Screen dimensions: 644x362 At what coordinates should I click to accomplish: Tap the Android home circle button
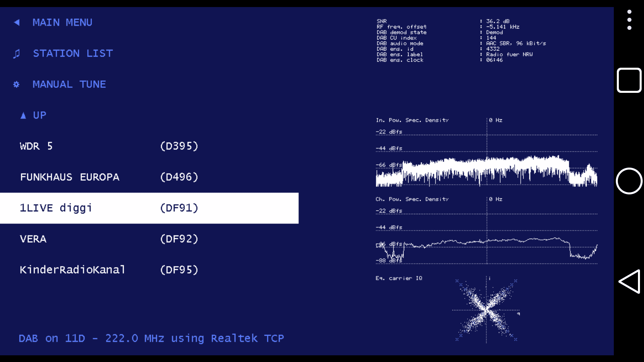click(x=629, y=181)
